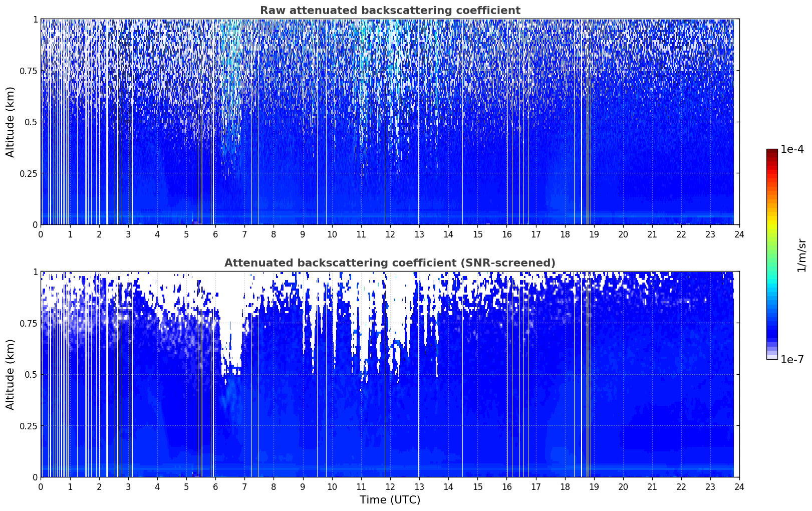This screenshot has height=511, width=812.
Task: Click the '0' time tick under top plot
Action: 41,234
